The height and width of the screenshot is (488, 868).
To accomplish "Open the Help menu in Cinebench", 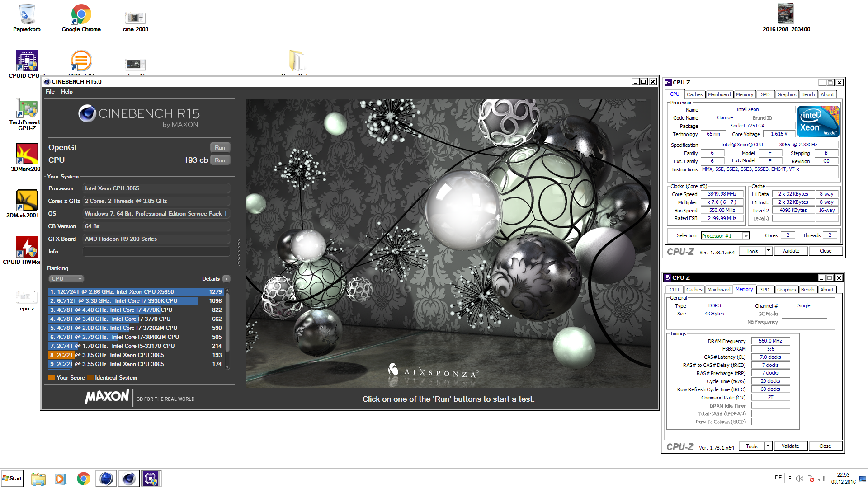I will 67,92.
